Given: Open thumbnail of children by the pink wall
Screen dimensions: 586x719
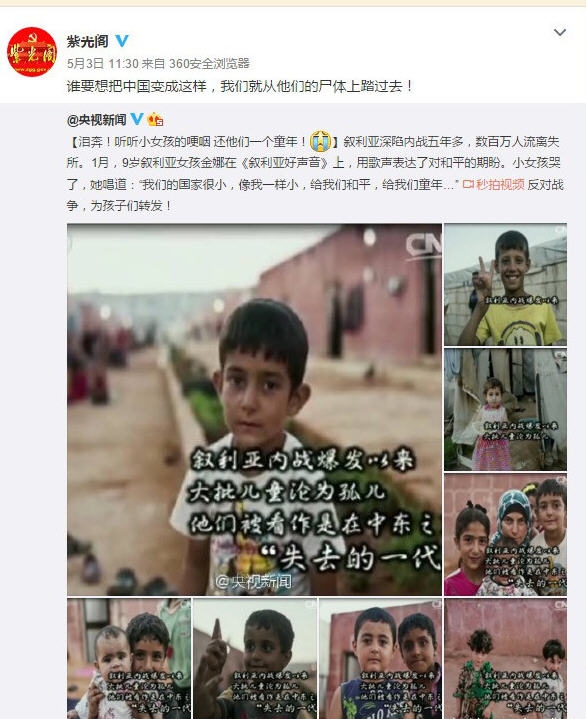Looking at the screenshot, I should (x=505, y=658).
